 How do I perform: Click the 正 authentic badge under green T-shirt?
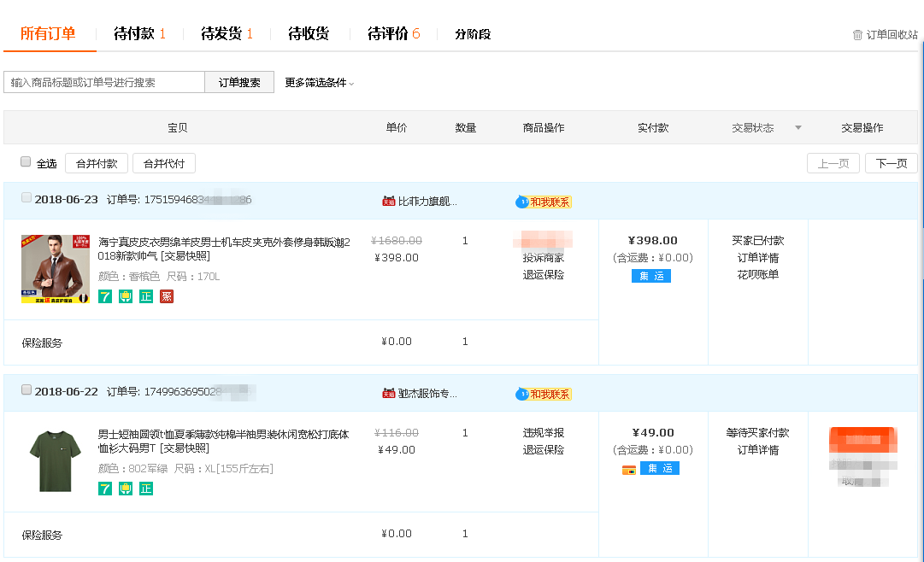click(146, 489)
